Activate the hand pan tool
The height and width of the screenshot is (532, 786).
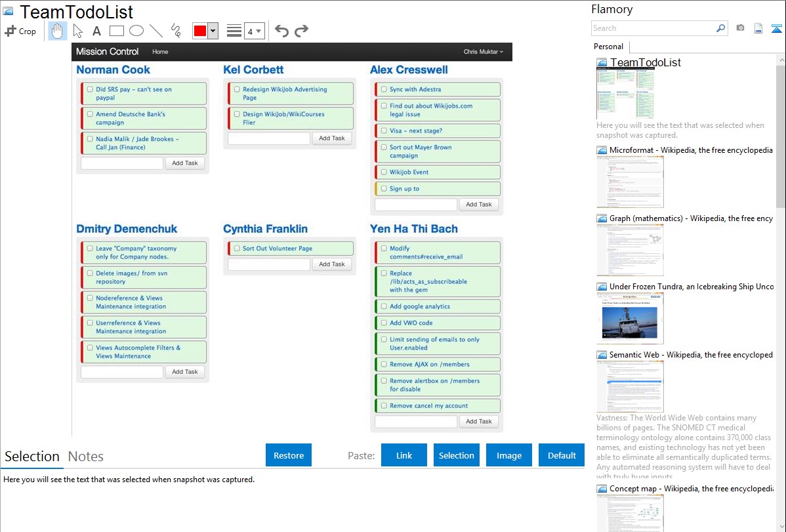58,31
